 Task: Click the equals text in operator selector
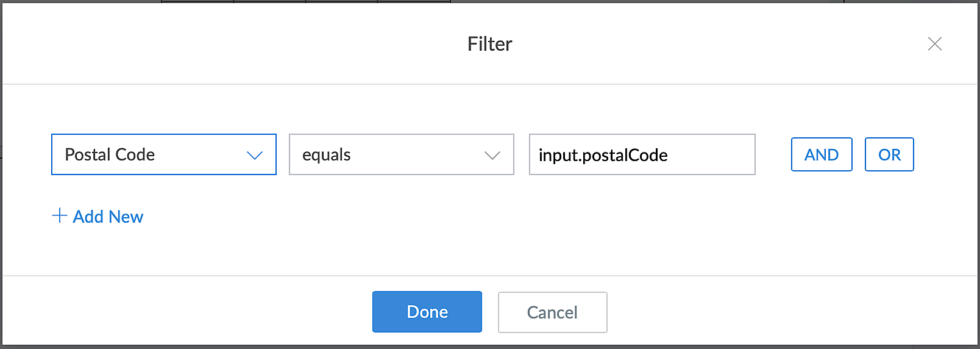tap(326, 155)
